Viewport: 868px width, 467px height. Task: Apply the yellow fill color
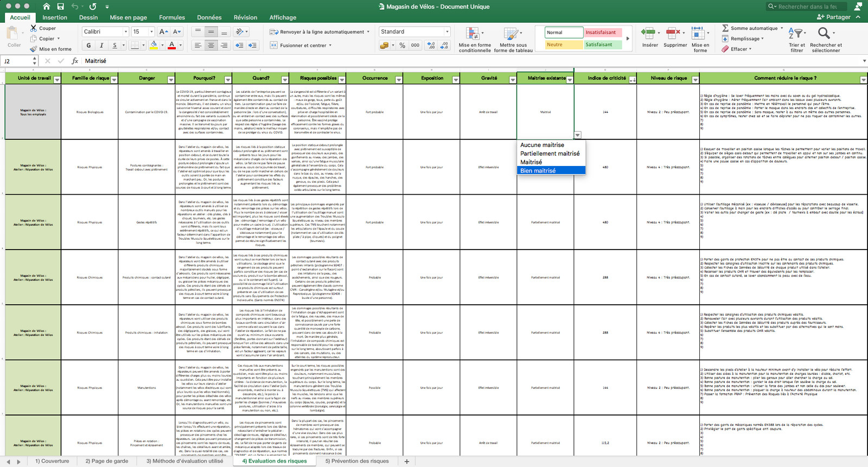pos(154,46)
